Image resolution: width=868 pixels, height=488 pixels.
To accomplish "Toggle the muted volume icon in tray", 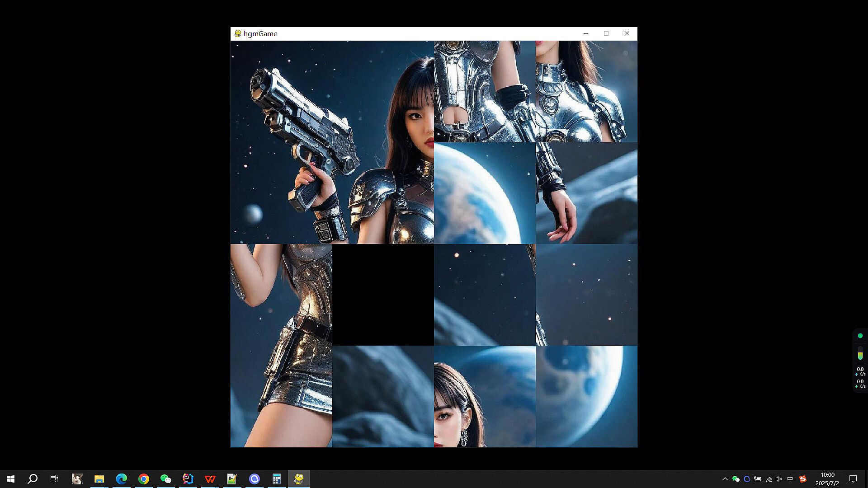I will point(779,479).
